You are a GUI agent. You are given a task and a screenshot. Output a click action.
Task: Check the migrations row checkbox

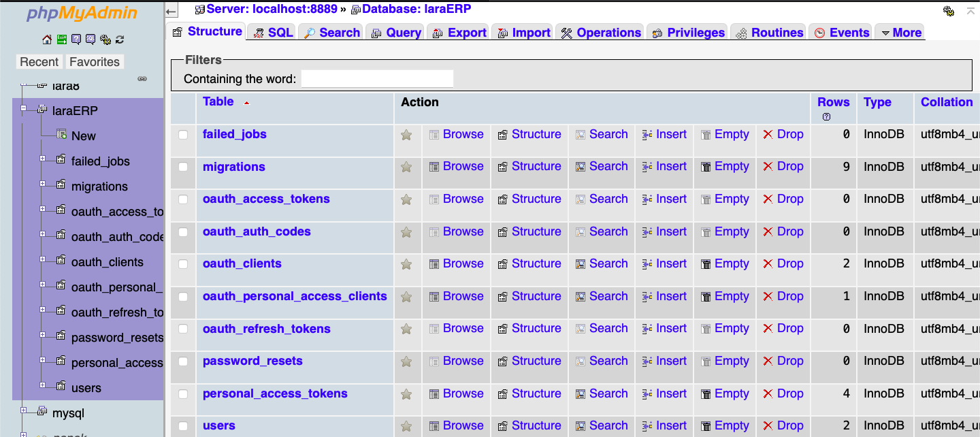pyautogui.click(x=183, y=167)
